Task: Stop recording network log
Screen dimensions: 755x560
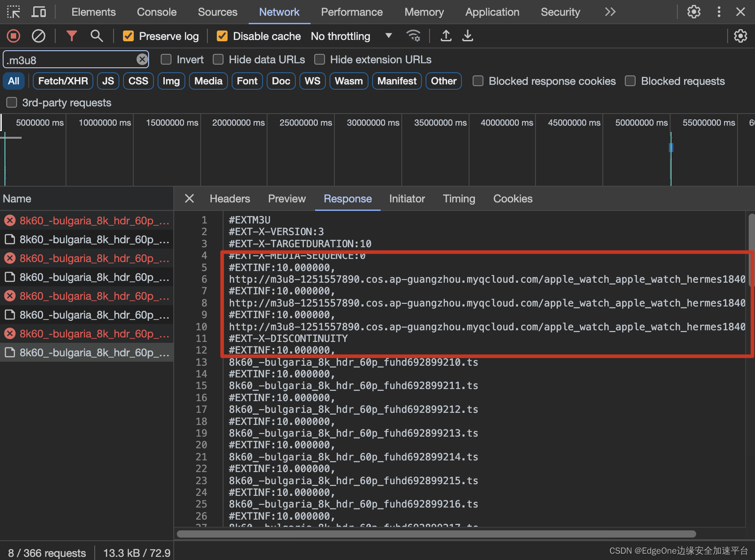Action: 13,36
